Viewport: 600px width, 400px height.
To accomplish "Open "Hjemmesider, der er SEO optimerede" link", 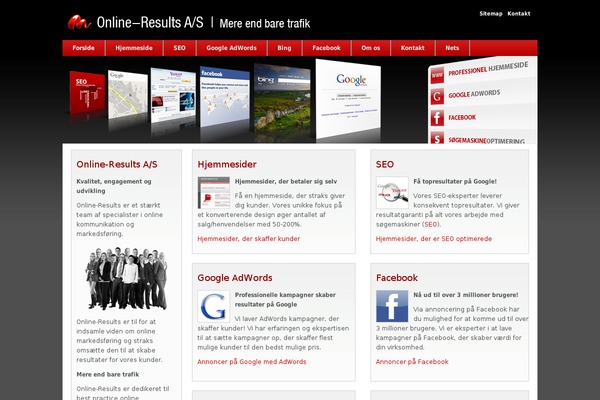I will tap(434, 239).
